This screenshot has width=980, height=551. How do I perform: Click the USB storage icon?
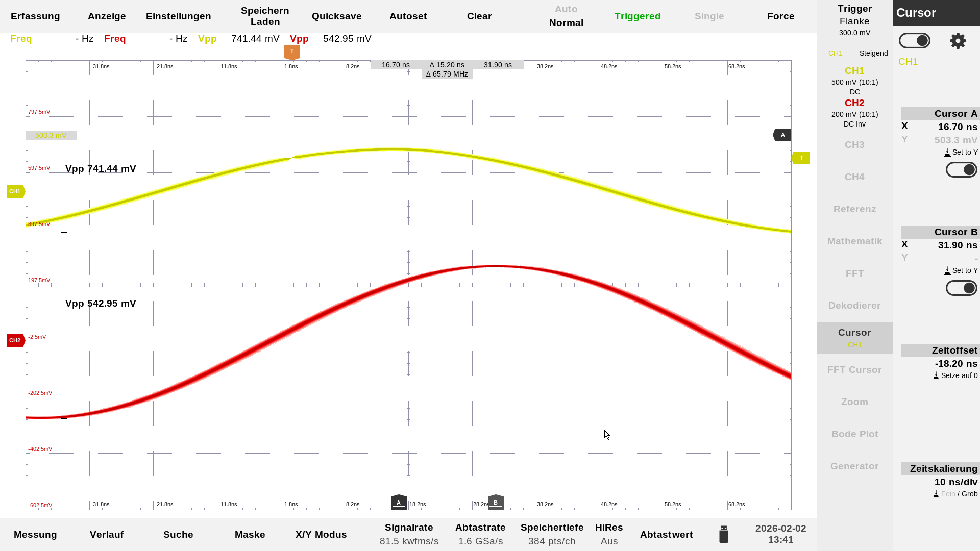point(723,535)
